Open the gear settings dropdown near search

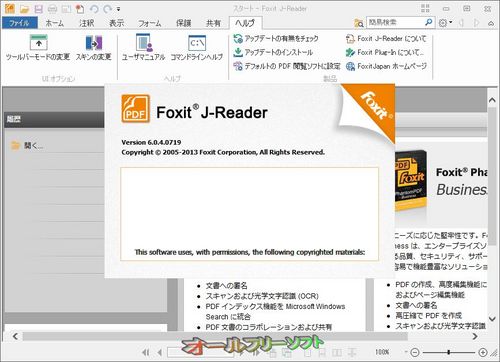pyautogui.click(x=445, y=23)
